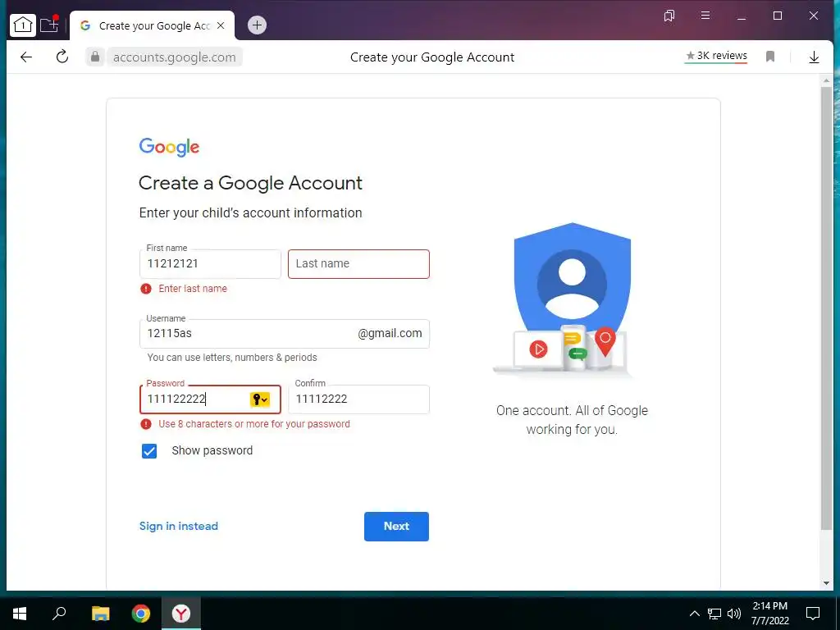This screenshot has height=630, width=840.
Task: Close the Create your Google Account tab
Action: tap(221, 25)
